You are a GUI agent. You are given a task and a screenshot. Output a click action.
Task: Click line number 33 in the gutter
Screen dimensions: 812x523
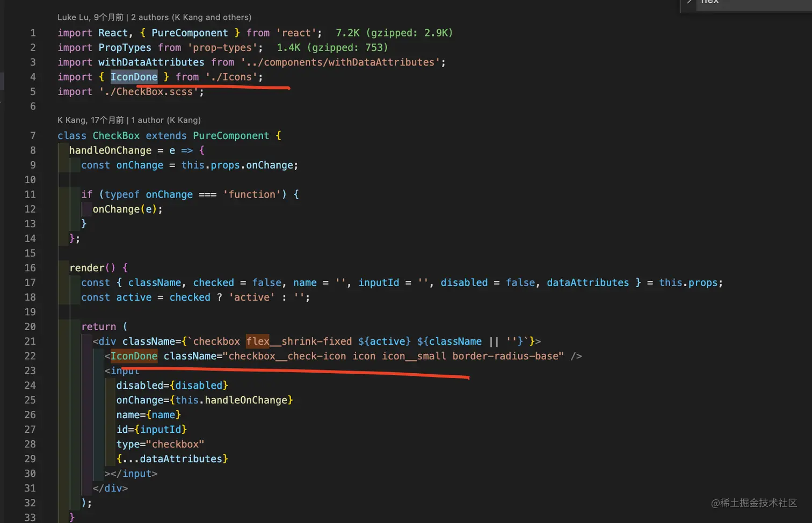pos(30,517)
